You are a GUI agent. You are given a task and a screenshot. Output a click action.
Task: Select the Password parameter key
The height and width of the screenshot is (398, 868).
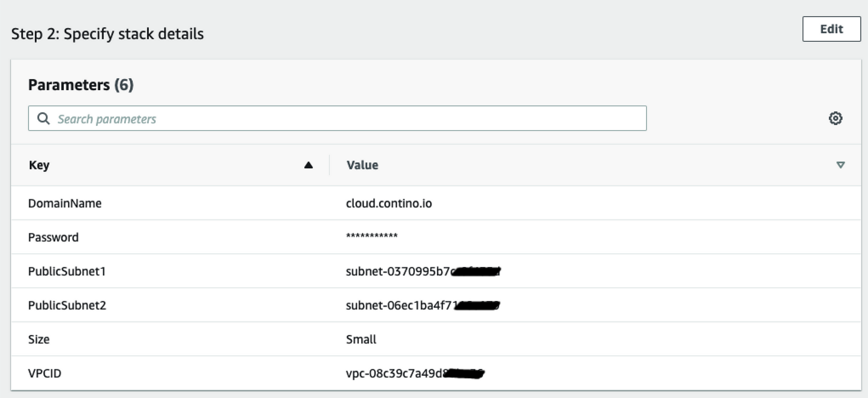click(x=53, y=237)
